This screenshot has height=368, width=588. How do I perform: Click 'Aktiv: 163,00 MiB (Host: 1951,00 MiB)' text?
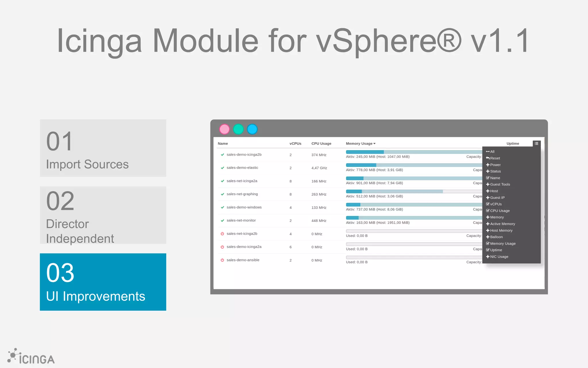(x=378, y=223)
